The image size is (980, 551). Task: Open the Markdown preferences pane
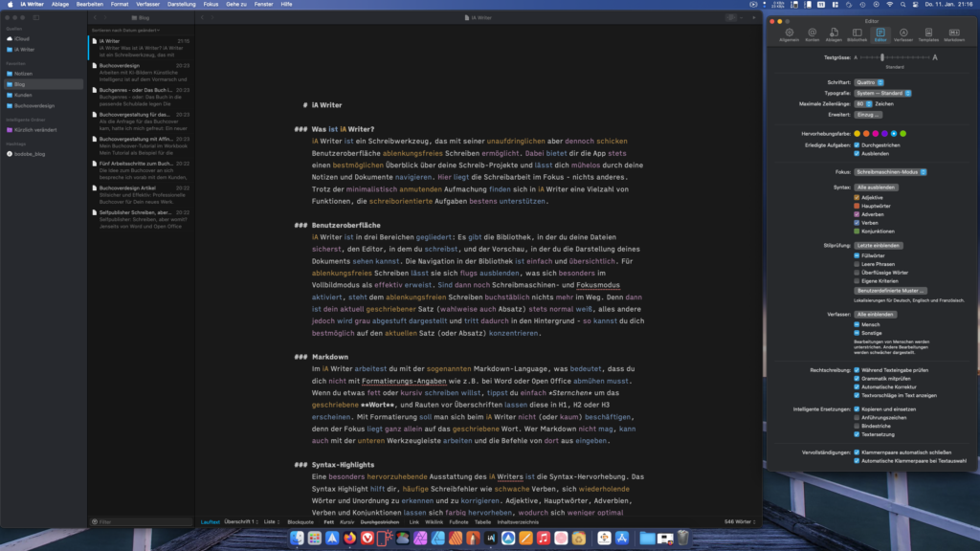click(954, 35)
